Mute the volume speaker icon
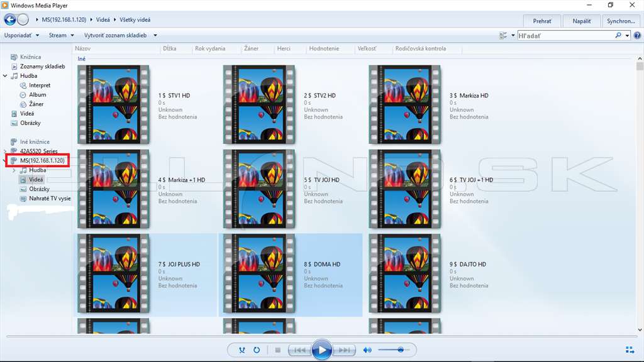 tap(367, 350)
